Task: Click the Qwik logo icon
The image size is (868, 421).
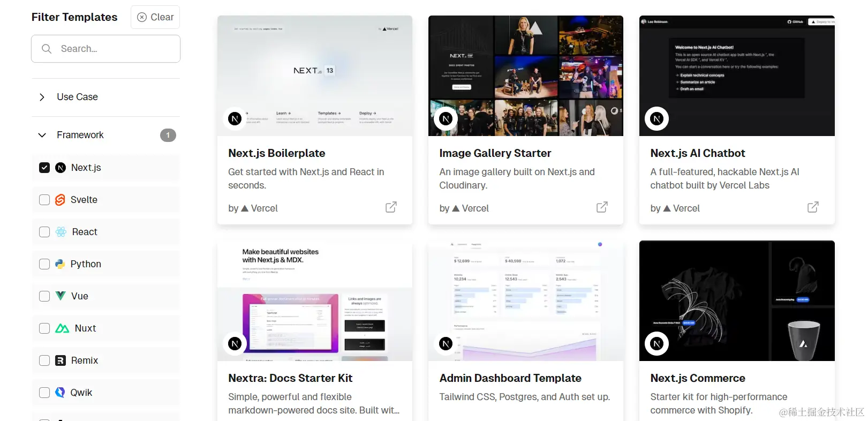Action: click(x=60, y=393)
